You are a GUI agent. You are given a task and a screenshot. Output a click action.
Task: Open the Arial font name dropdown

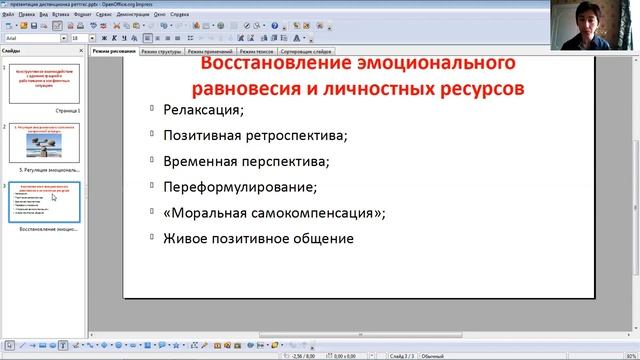(64, 38)
